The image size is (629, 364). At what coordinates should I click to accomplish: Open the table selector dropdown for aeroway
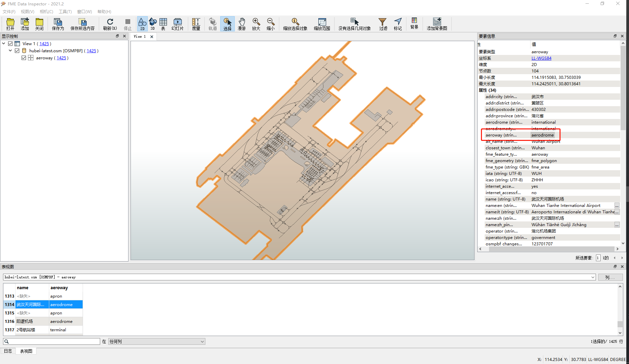[x=593, y=277]
